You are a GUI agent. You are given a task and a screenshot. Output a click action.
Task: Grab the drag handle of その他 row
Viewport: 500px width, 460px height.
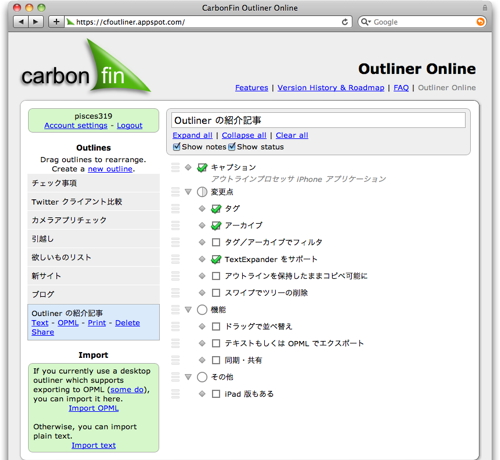[x=175, y=377]
